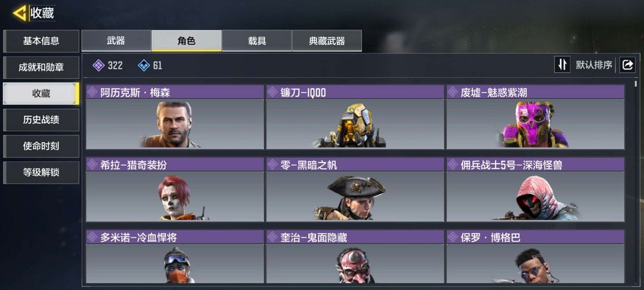Switch to the 载具 tab
The image size is (644, 290).
pos(256,41)
